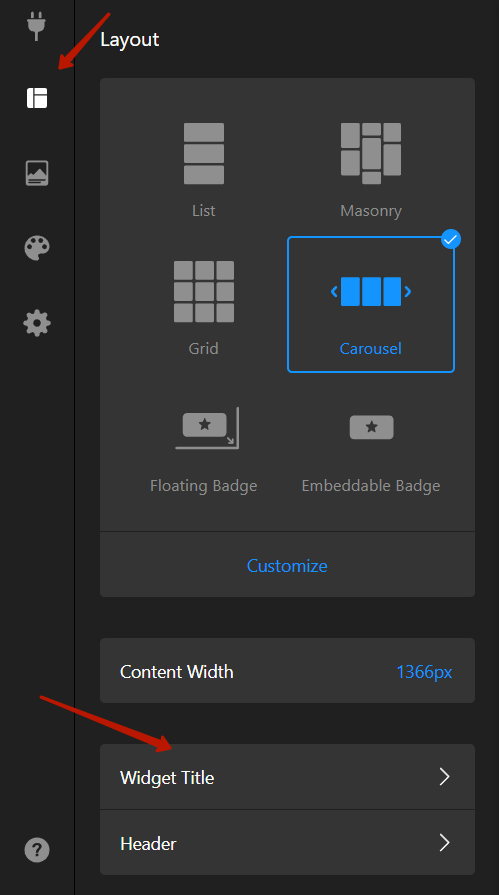The image size is (499, 895).
Task: Choose the Grid layout option
Action: [x=204, y=308]
